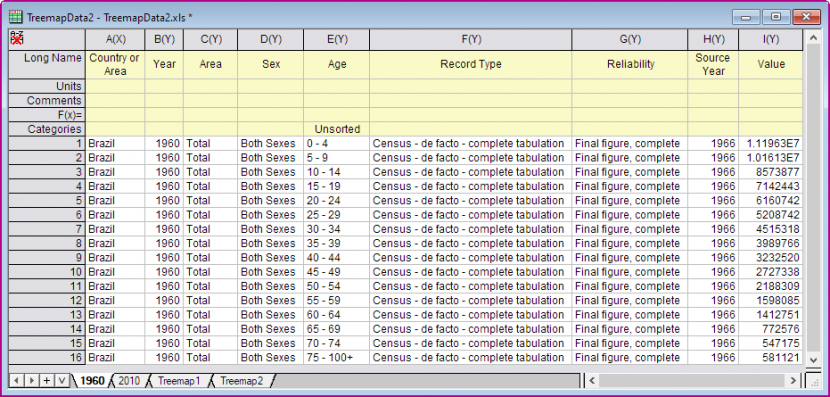Click the Source Year '1966' in row 7
This screenshot has height=397, width=830.
coord(713,229)
